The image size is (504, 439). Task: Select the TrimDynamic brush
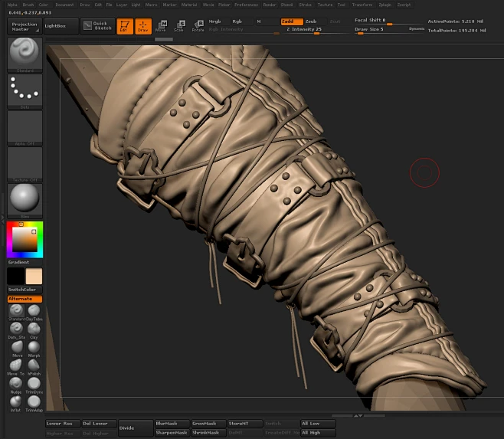34,384
